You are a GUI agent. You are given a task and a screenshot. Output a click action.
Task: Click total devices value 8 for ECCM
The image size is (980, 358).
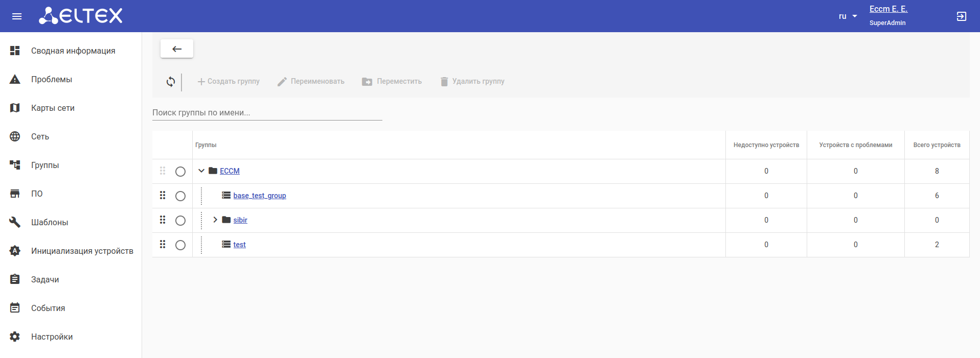pyautogui.click(x=937, y=171)
